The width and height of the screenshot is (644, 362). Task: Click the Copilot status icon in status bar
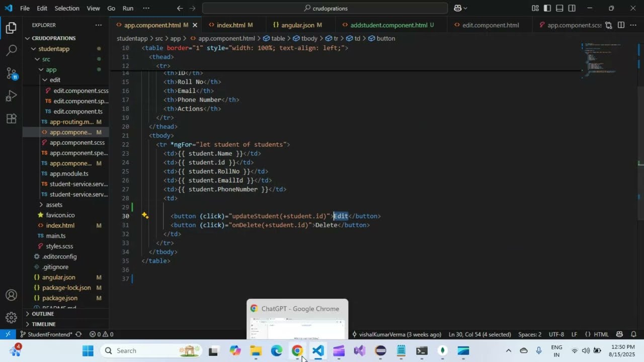coord(619,334)
